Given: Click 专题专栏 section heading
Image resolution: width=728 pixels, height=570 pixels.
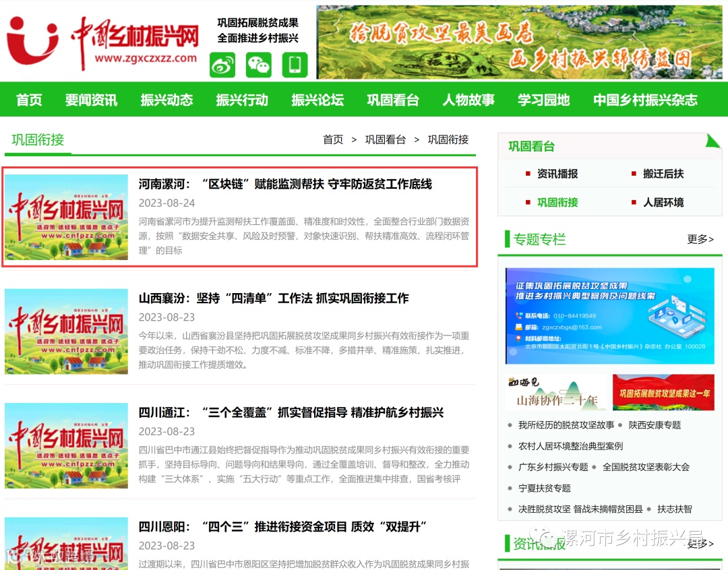Looking at the screenshot, I should pyautogui.click(x=539, y=239).
